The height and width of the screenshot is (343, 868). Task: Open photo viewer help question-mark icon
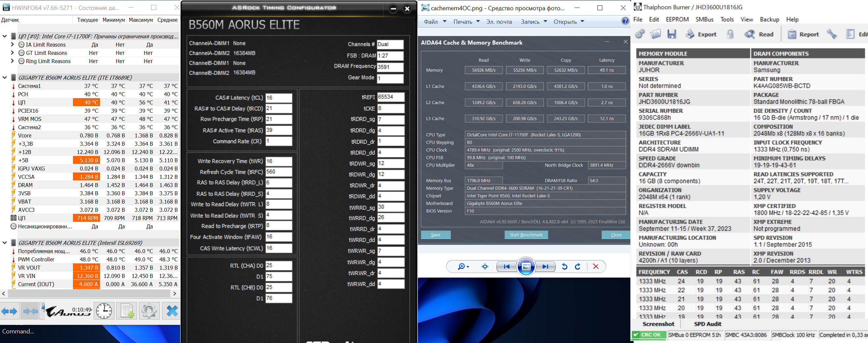point(625,21)
